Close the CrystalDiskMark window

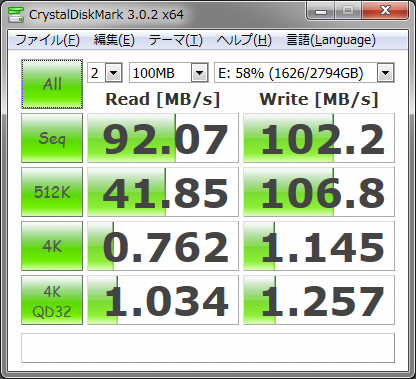click(x=385, y=12)
